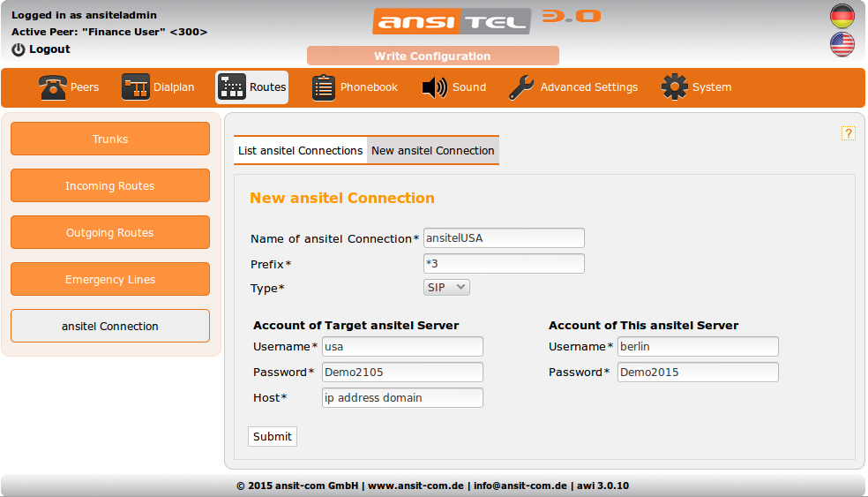
Task: Focus the Prefix text field
Action: point(504,263)
